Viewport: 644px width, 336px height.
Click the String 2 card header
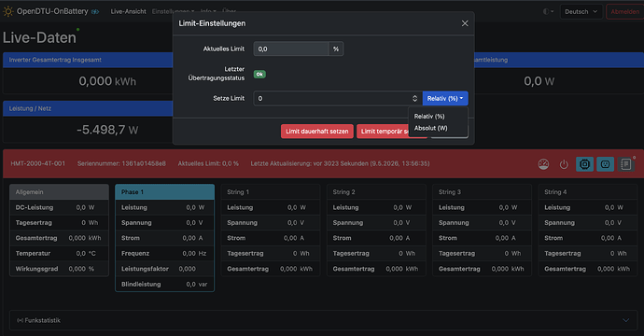tap(376, 192)
